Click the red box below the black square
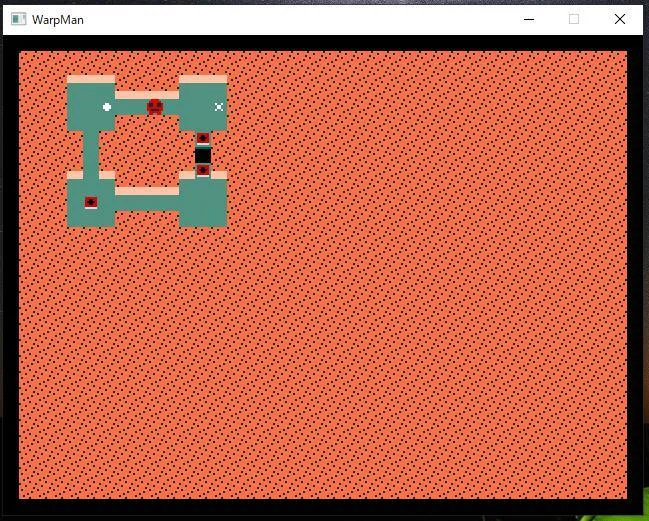The width and height of the screenshot is (649, 521). point(203,170)
